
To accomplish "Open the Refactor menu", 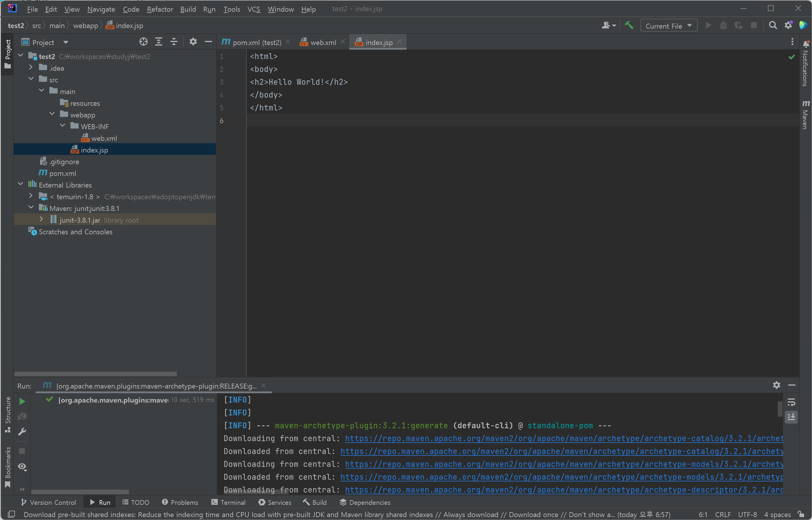I will pos(160,9).
